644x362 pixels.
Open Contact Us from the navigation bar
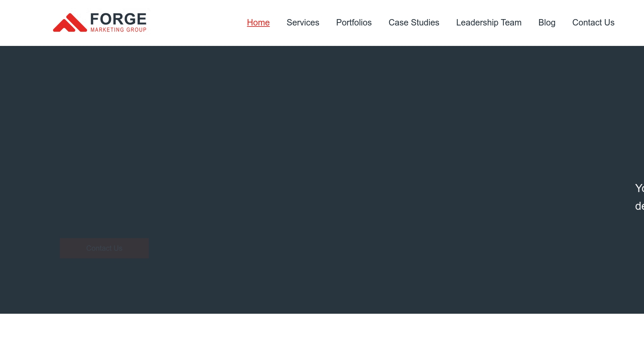(x=593, y=22)
